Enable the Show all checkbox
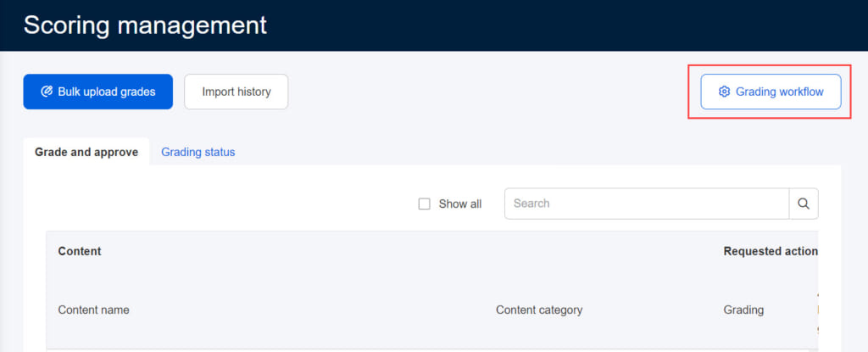Screen dimensions: 868x352 tap(425, 204)
